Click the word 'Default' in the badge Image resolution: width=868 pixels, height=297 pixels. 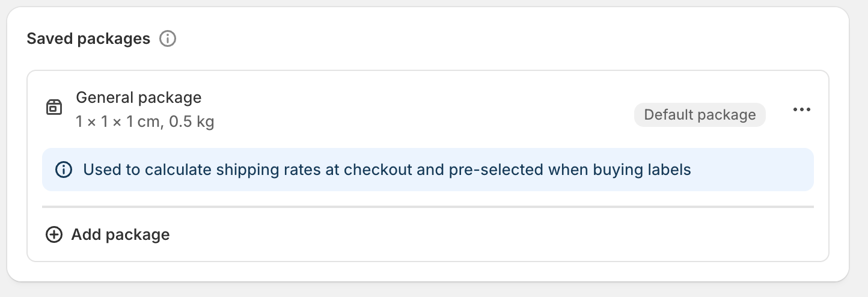pyautogui.click(x=667, y=115)
